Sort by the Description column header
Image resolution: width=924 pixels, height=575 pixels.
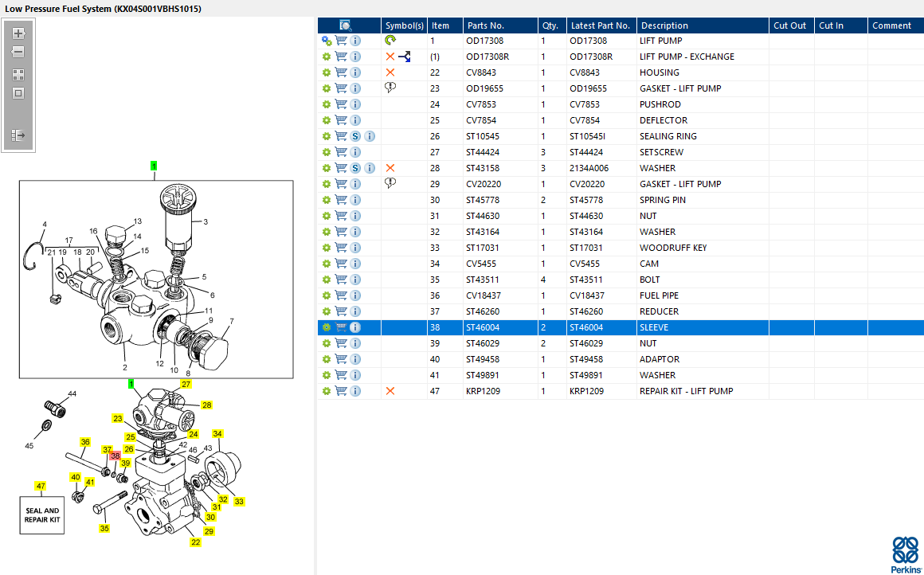(703, 25)
